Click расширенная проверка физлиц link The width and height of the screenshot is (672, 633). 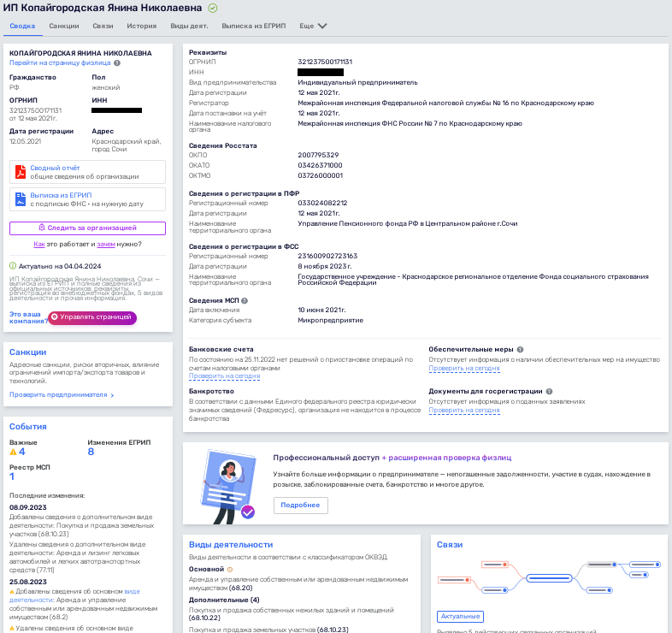pos(450,458)
